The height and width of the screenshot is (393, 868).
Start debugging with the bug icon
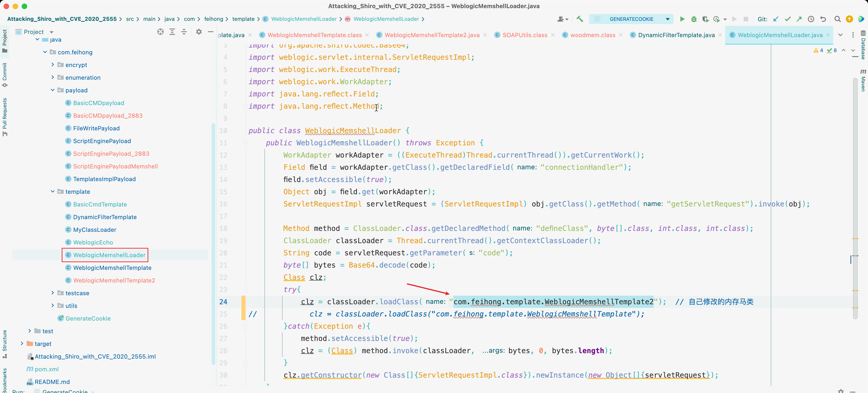click(x=694, y=19)
